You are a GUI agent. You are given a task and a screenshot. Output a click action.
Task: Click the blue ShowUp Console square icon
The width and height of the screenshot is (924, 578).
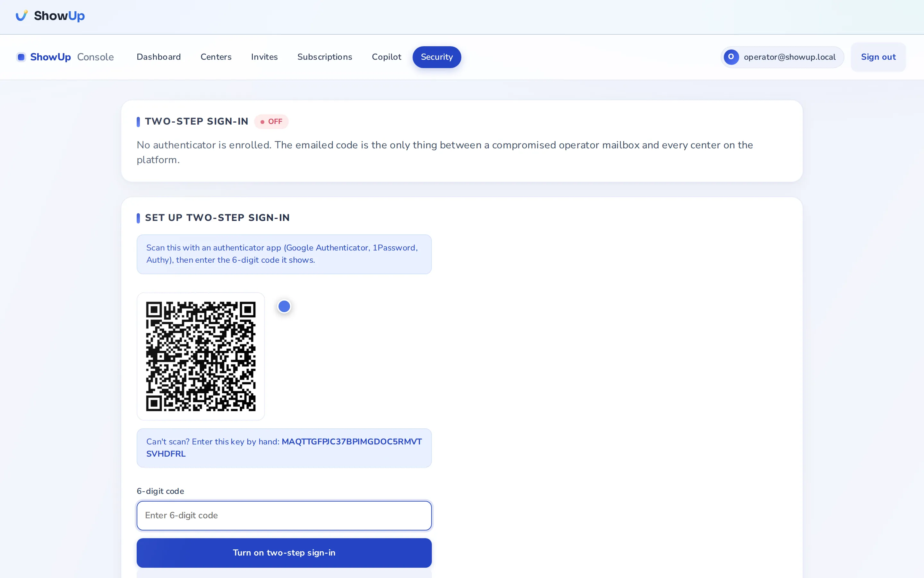(x=21, y=57)
